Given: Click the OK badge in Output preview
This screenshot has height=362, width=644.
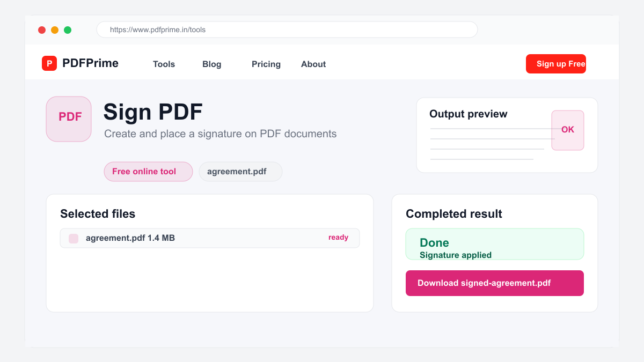Looking at the screenshot, I should click(x=568, y=130).
